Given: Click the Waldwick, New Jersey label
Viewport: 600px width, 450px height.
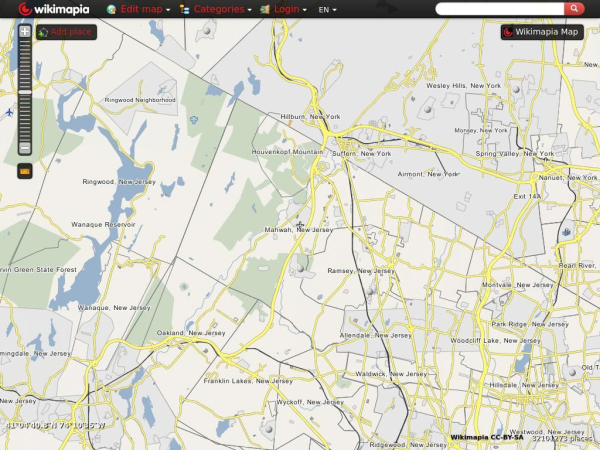Looking at the screenshot, I should pos(391,374).
